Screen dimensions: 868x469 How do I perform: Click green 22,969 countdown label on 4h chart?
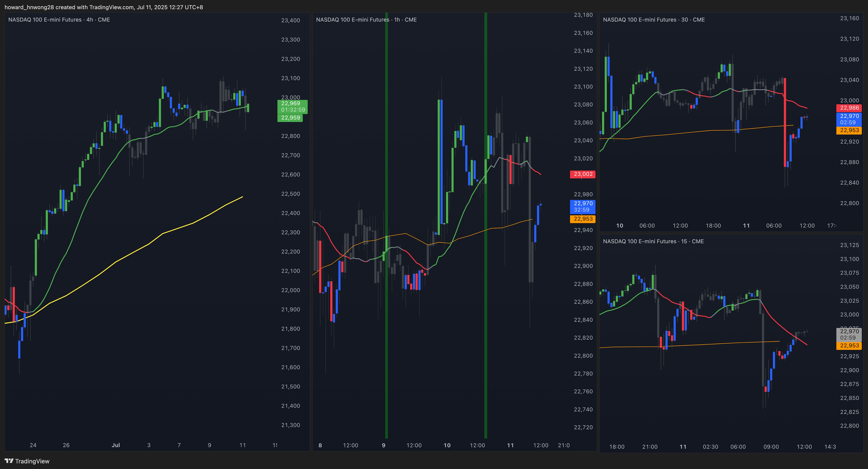coord(292,107)
